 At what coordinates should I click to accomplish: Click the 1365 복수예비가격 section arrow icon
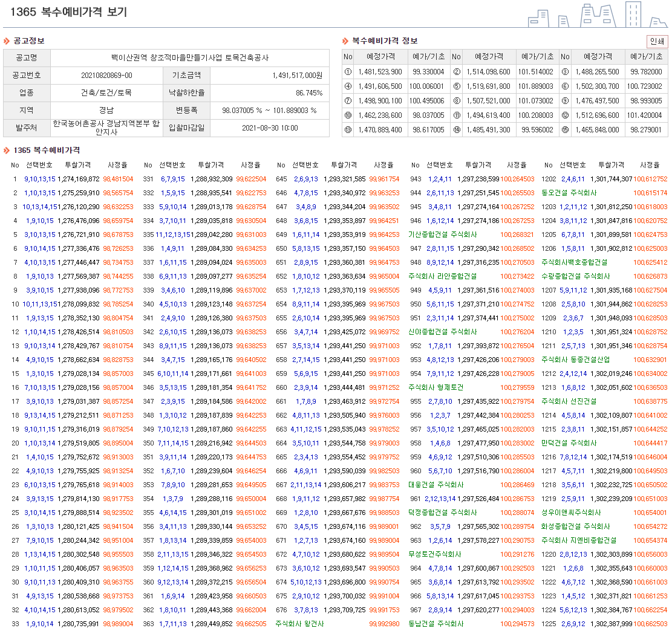click(7, 150)
